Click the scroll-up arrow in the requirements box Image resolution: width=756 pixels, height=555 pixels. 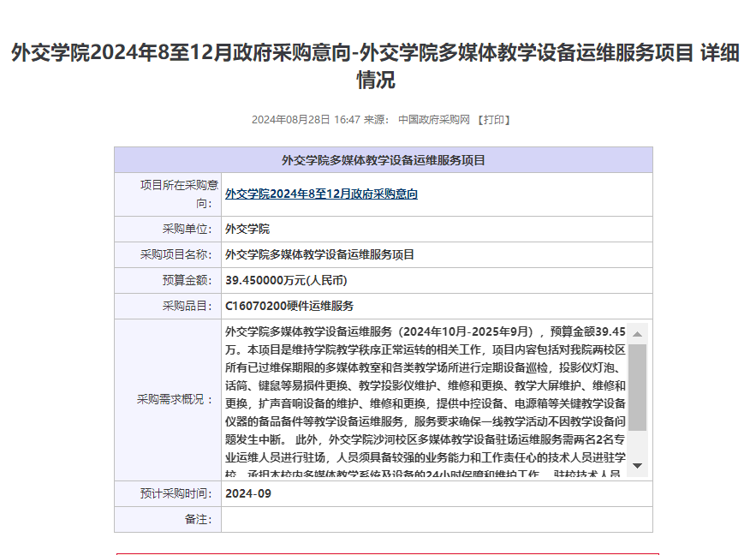(x=637, y=333)
